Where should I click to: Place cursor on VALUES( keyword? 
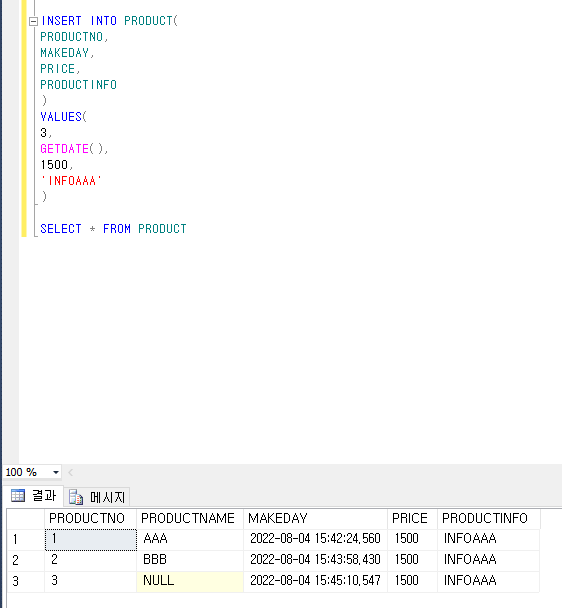click(64, 117)
